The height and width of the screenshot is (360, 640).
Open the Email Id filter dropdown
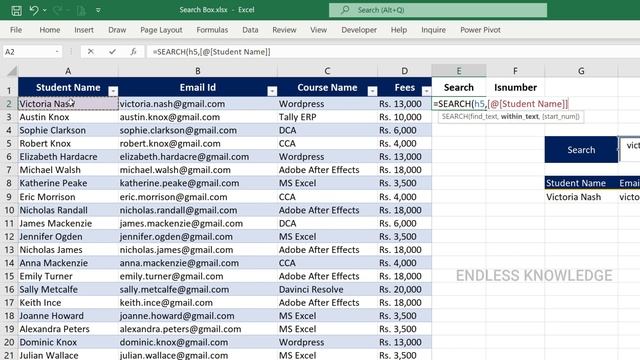click(x=272, y=91)
